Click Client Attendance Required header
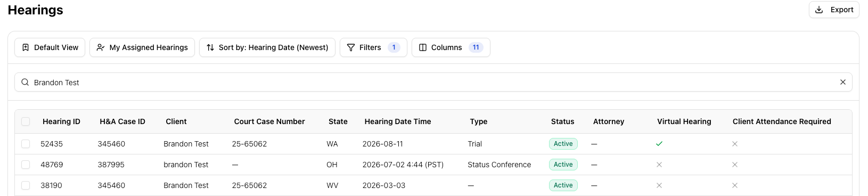Viewport: 868px width, 196px height. click(x=782, y=121)
